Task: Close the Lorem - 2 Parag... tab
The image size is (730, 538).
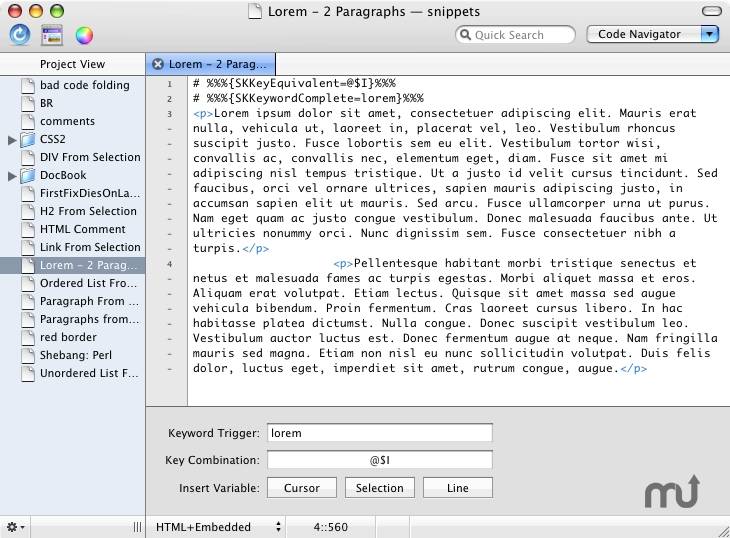Action: pyautogui.click(x=158, y=64)
